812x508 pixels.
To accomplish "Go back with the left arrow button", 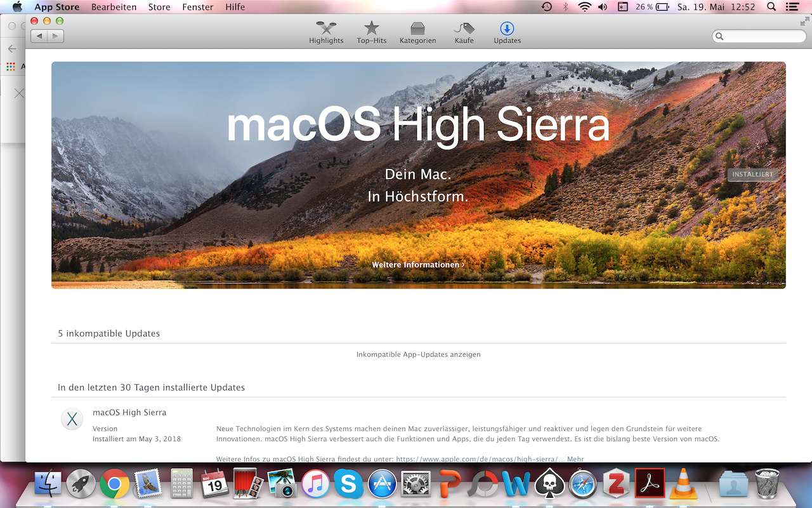I will pyautogui.click(x=39, y=36).
